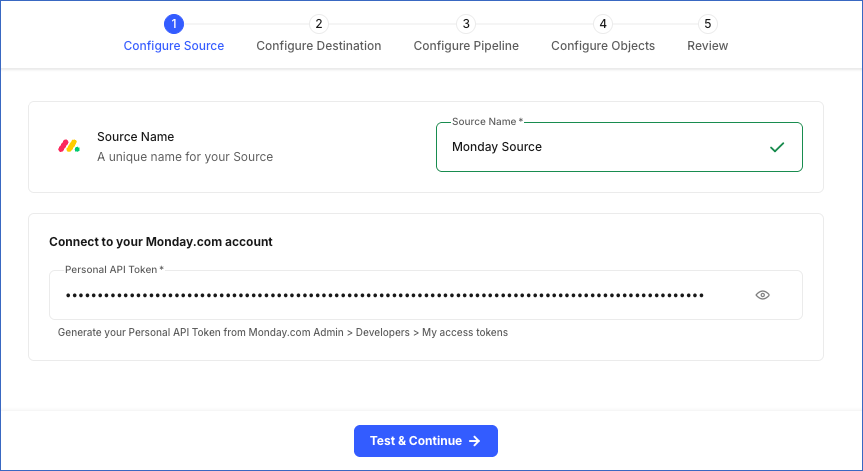Click the step 3 circle icon
Viewport: 863px width, 471px height.
click(466, 24)
